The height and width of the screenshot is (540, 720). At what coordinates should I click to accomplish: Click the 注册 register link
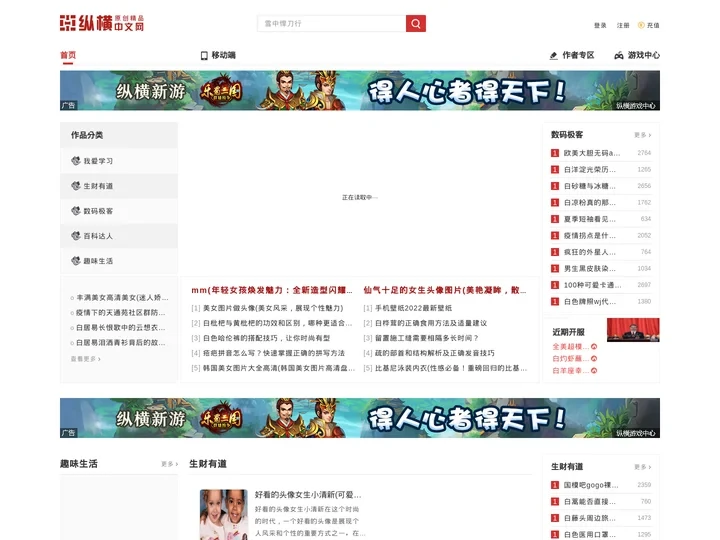[x=623, y=25]
